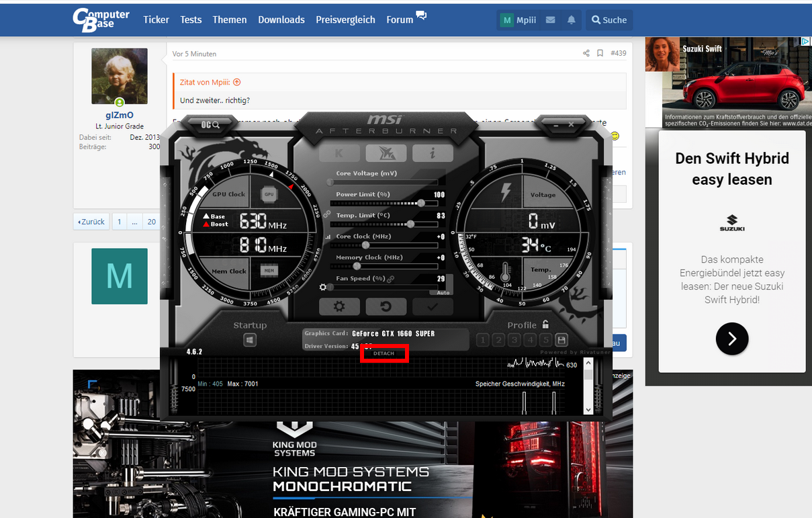The width and height of the screenshot is (812, 518).
Task: Click the Power Limit slider handle
Action: pyautogui.click(x=421, y=202)
